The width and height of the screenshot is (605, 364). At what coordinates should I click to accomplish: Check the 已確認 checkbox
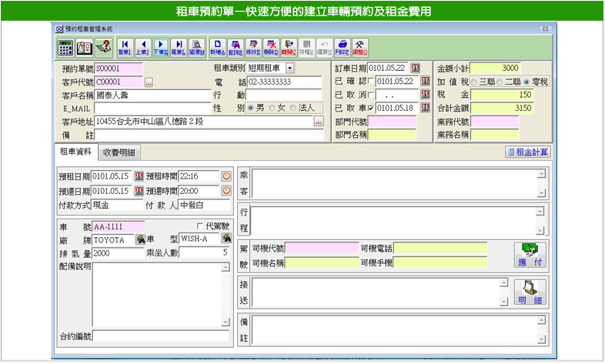point(372,82)
